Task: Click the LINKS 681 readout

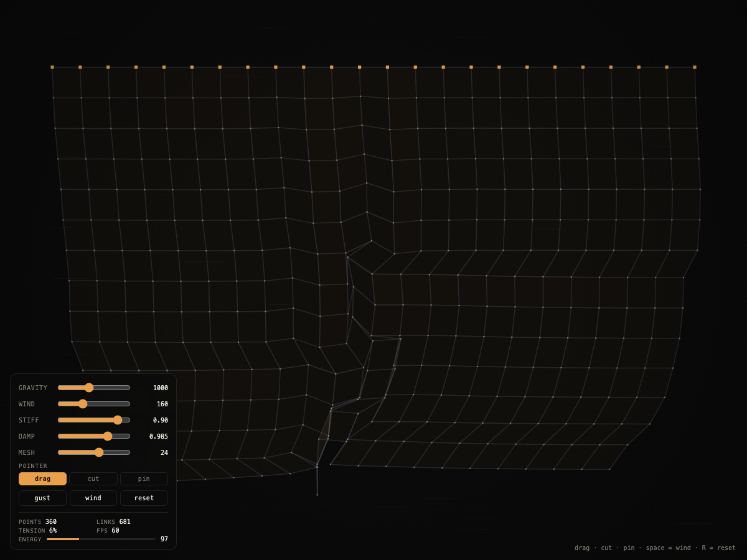Action: [113, 522]
